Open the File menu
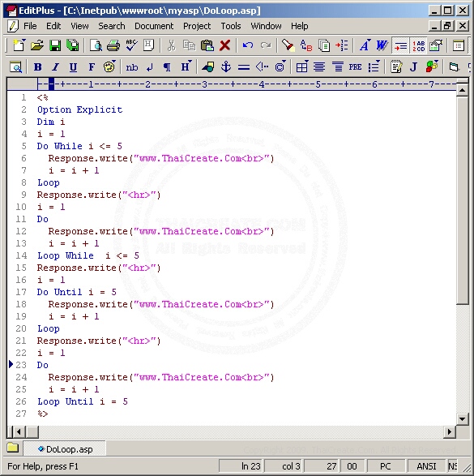 (x=30, y=26)
